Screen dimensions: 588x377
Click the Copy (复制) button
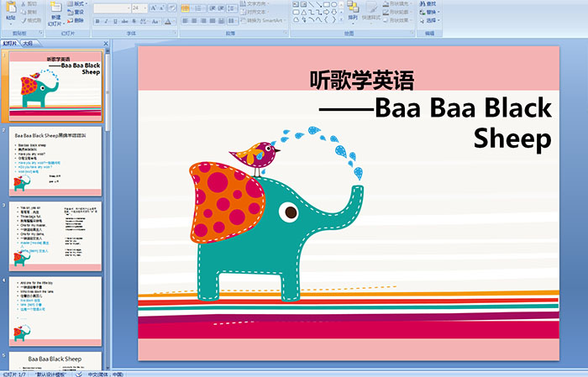[x=29, y=12]
